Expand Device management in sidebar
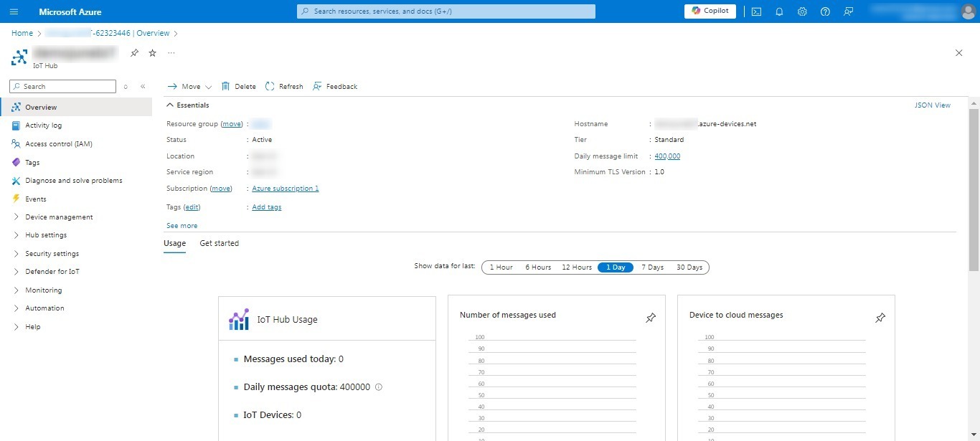Screen dimensions: 980x441 [59, 217]
